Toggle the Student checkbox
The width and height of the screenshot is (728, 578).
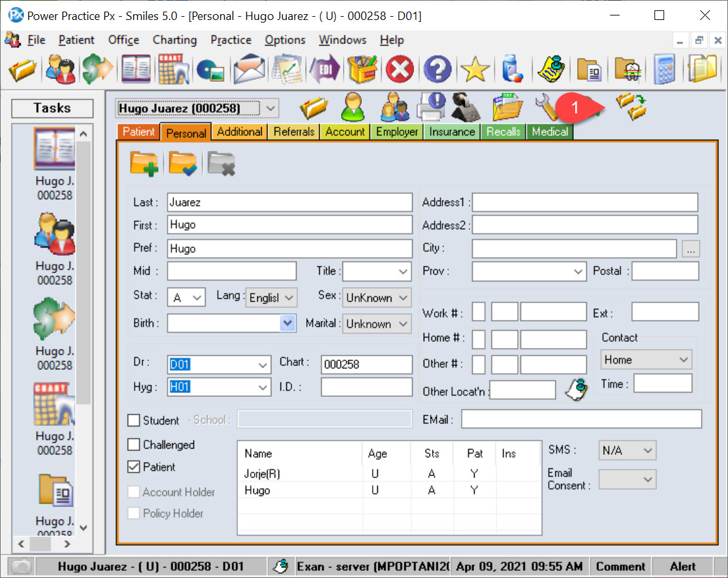click(x=133, y=420)
